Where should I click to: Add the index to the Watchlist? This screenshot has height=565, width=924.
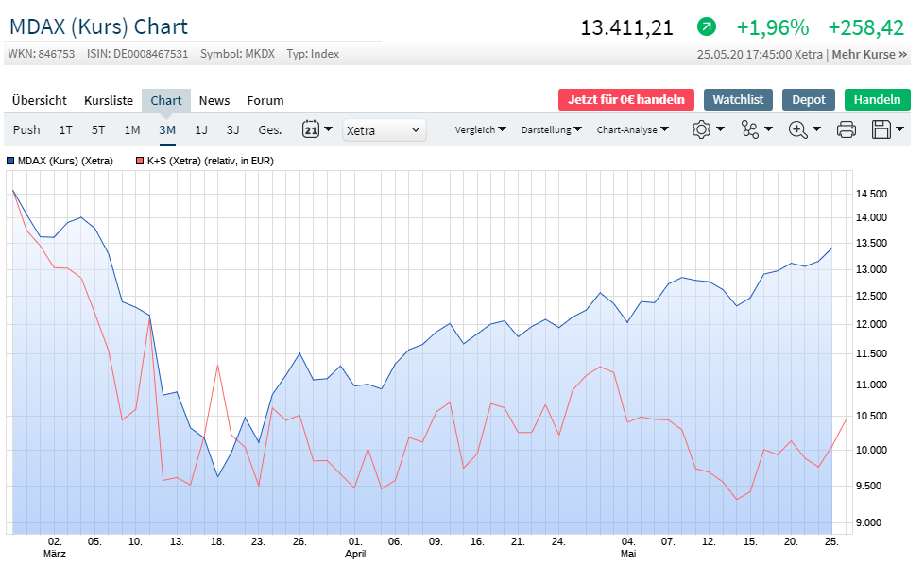coord(738,99)
